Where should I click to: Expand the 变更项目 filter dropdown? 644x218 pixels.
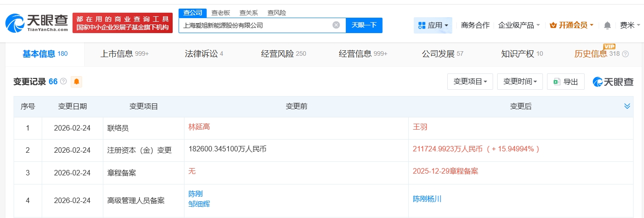pos(470,82)
